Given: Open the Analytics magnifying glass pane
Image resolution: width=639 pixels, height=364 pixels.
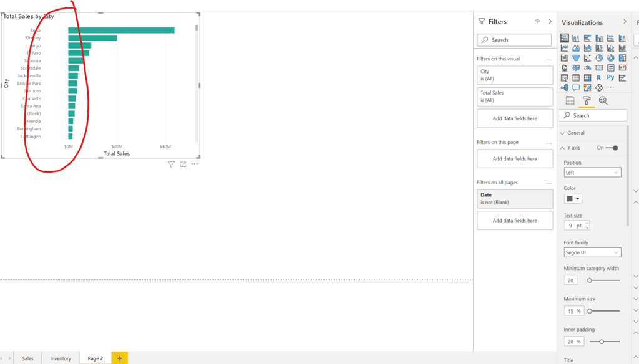Looking at the screenshot, I should (x=603, y=100).
